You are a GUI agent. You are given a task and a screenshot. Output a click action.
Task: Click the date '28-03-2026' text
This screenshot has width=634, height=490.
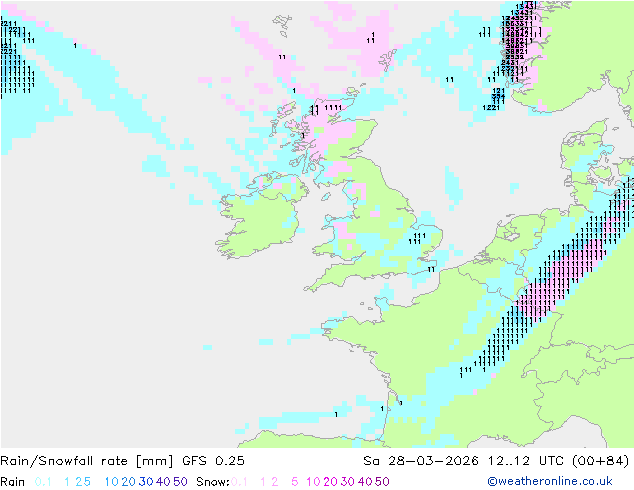click(433, 461)
